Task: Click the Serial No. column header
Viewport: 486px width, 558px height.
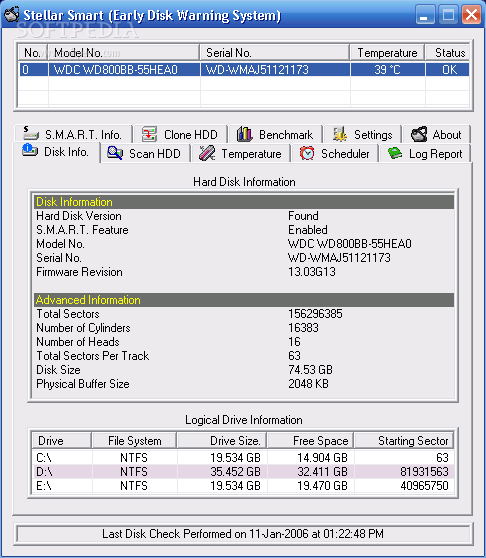Action: click(274, 53)
